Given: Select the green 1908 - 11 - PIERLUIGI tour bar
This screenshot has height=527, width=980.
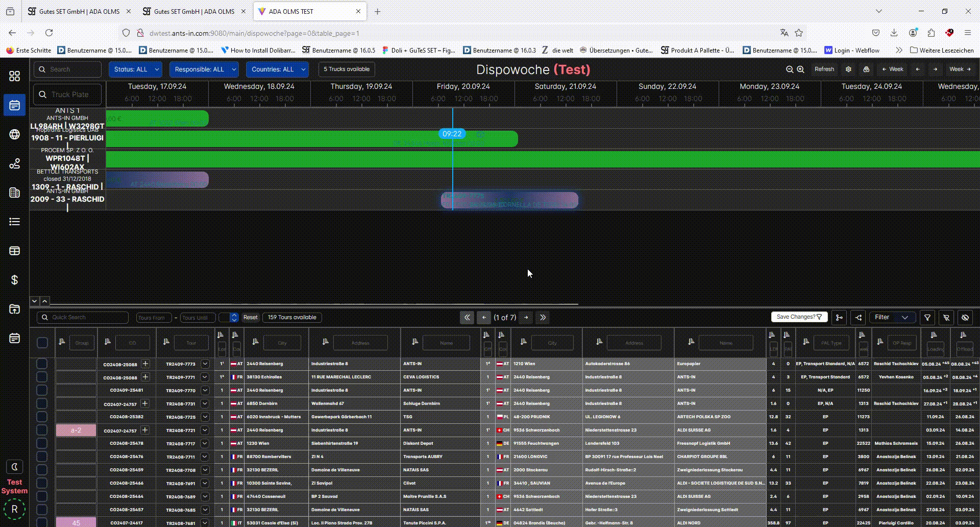Looking at the screenshot, I should pos(312,139).
